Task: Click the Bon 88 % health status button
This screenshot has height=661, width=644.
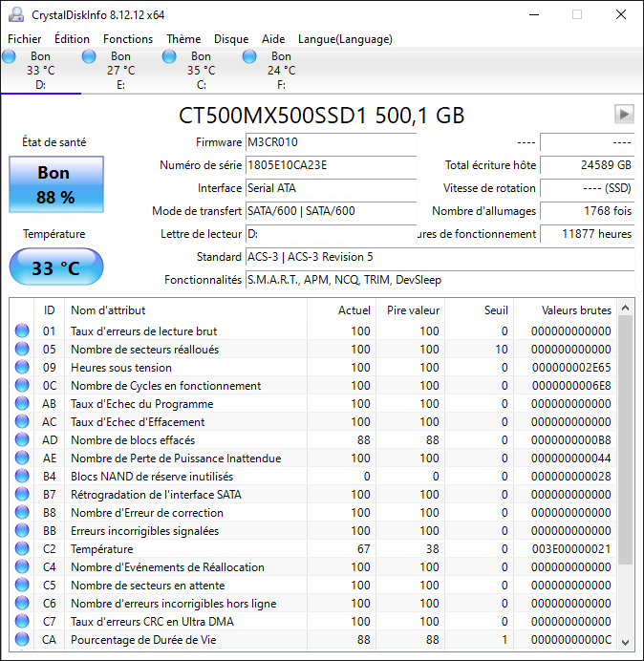Action: (x=55, y=185)
